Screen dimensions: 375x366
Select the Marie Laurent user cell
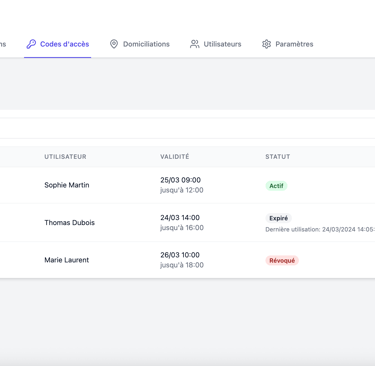pos(67,260)
